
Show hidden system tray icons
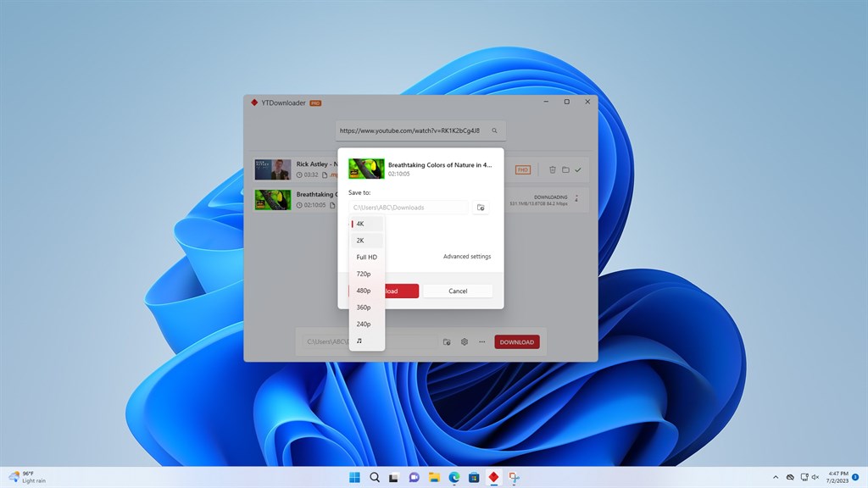tap(776, 477)
